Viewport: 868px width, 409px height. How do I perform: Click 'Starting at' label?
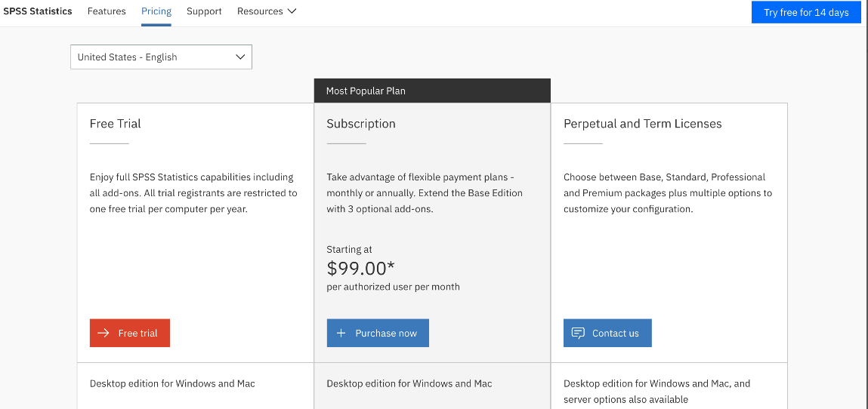349,249
